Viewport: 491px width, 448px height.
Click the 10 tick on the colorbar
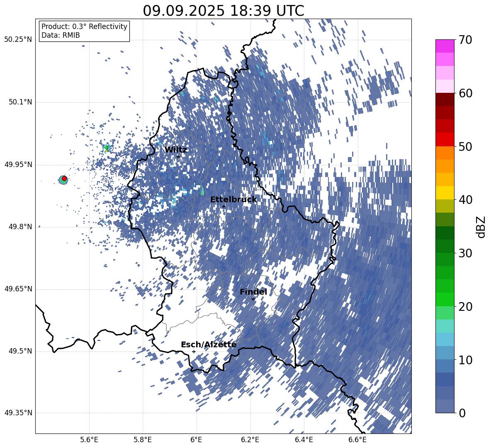tap(465, 360)
